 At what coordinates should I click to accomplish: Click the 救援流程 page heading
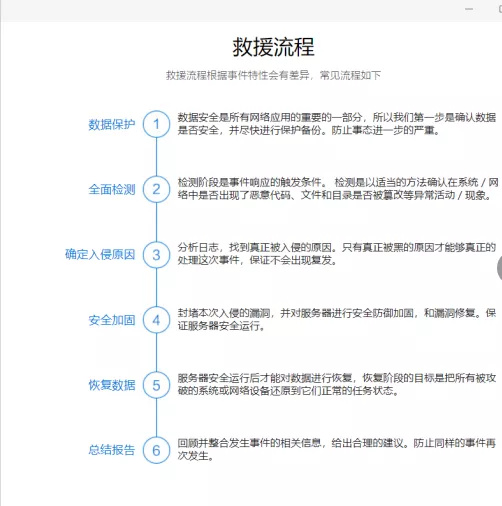(273, 47)
